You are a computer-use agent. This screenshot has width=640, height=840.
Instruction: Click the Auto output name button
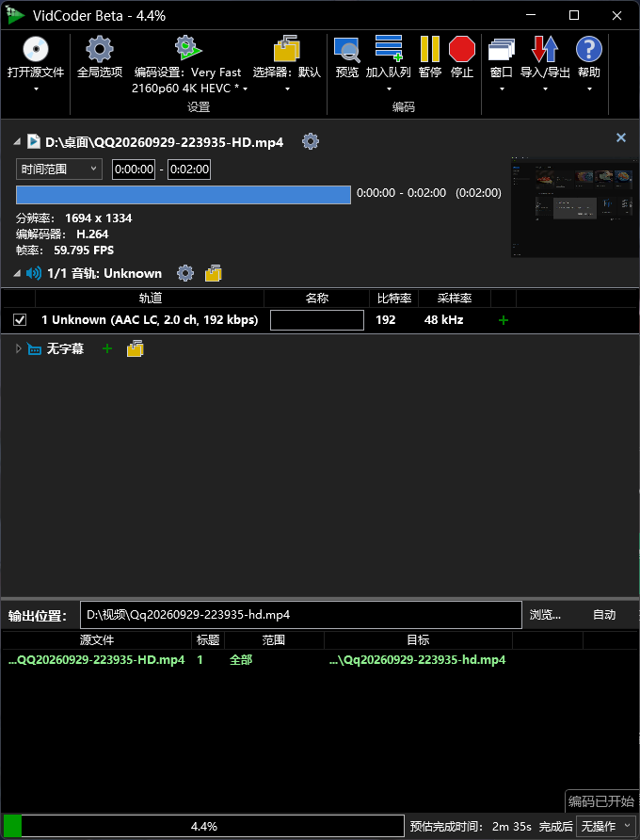tap(604, 615)
